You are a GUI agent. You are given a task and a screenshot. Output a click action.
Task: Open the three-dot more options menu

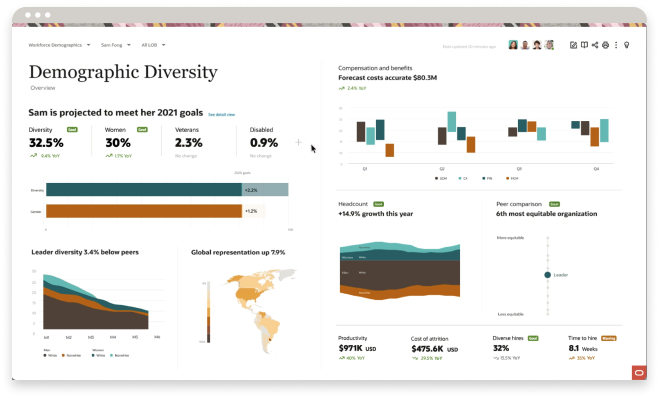pyautogui.click(x=616, y=45)
